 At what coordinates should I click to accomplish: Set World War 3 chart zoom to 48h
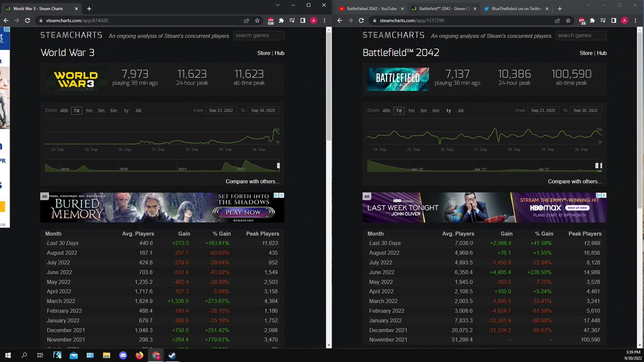coord(64,110)
